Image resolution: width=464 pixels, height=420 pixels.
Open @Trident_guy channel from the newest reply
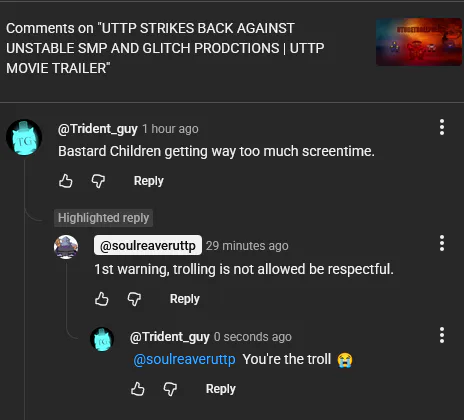(x=170, y=337)
